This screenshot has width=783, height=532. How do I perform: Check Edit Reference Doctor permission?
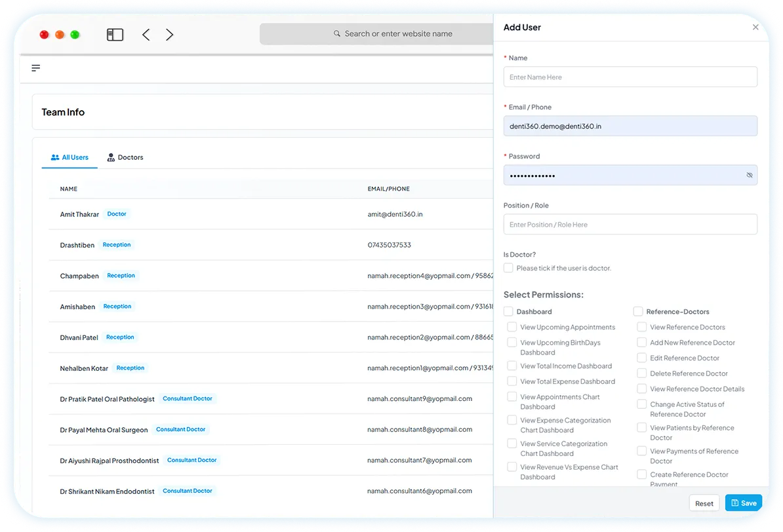642,358
